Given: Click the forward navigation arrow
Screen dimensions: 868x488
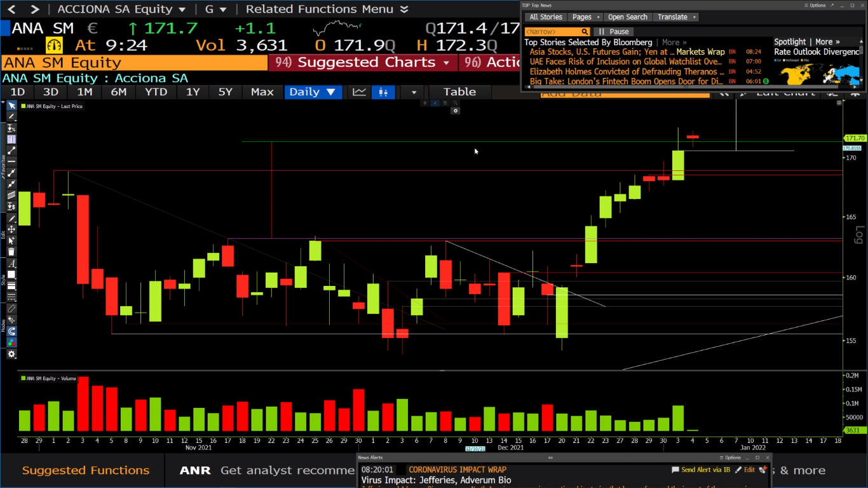Looking at the screenshot, I should click(35, 9).
